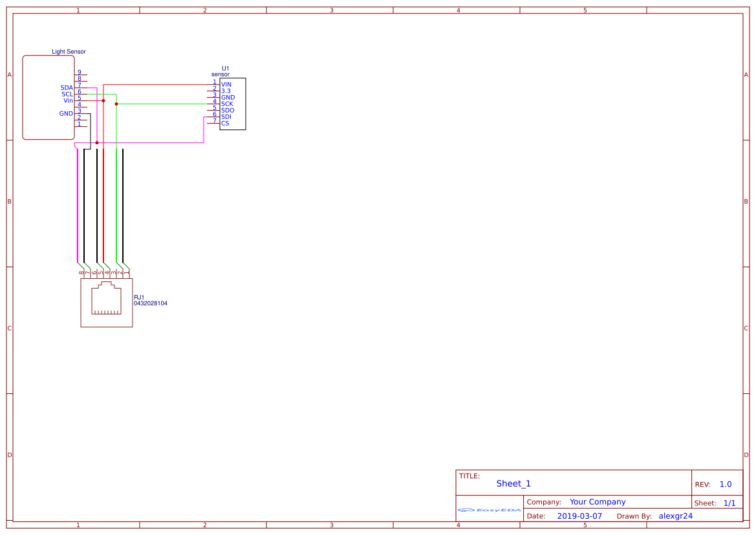Screen dimensions: 756x535
Task: Select the SCL net label
Action: (x=66, y=93)
